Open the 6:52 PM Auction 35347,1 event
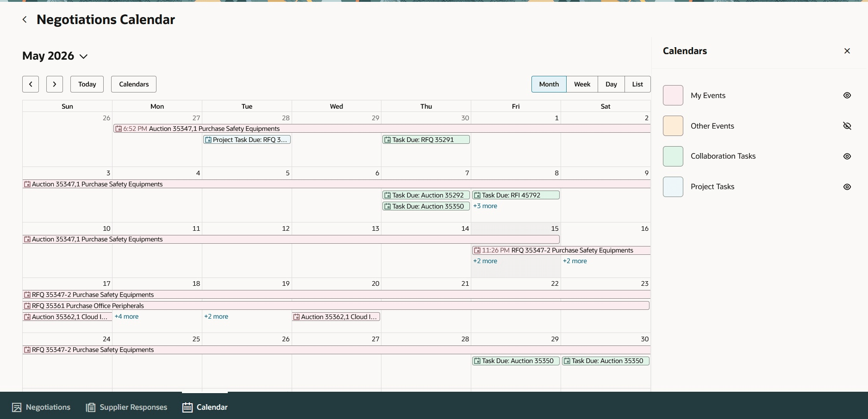868x419 pixels. point(382,129)
